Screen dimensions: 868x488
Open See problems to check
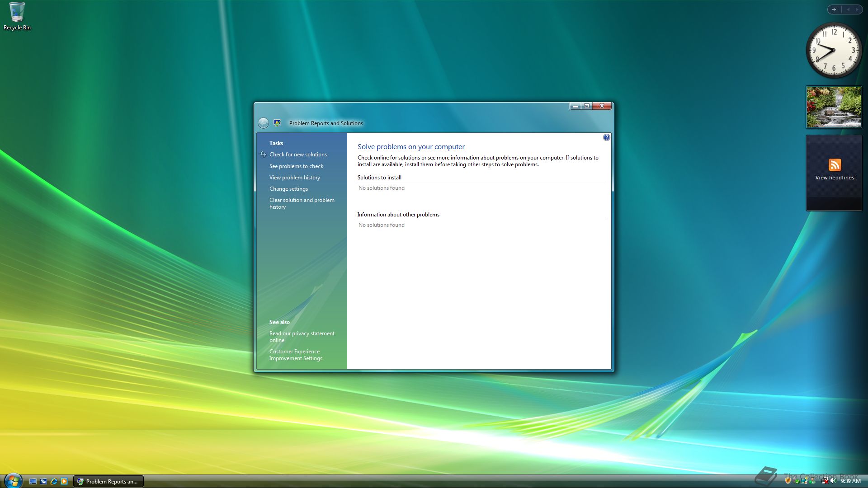(x=296, y=166)
